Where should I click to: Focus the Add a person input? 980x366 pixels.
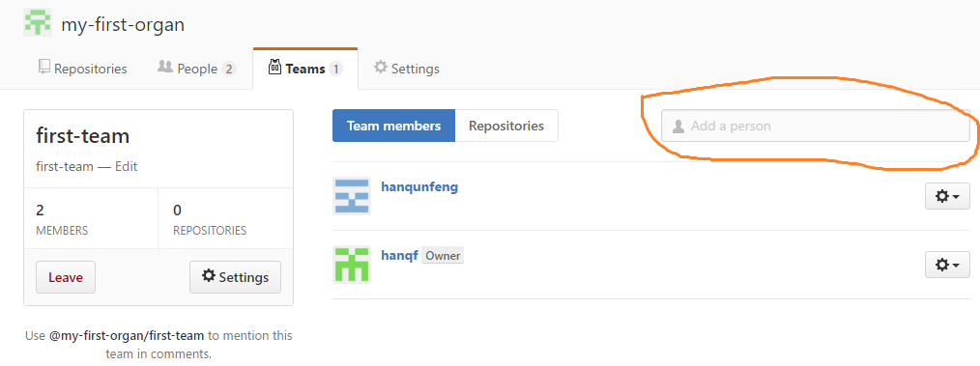point(816,126)
